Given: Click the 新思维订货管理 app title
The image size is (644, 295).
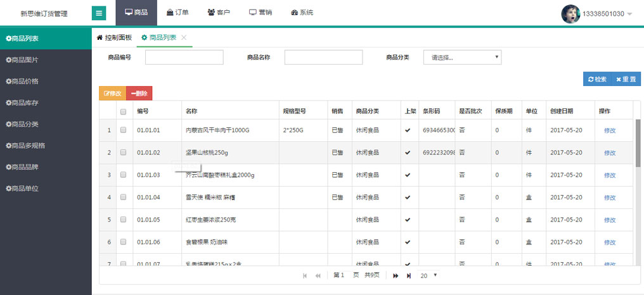Looking at the screenshot, I should click(x=44, y=13).
